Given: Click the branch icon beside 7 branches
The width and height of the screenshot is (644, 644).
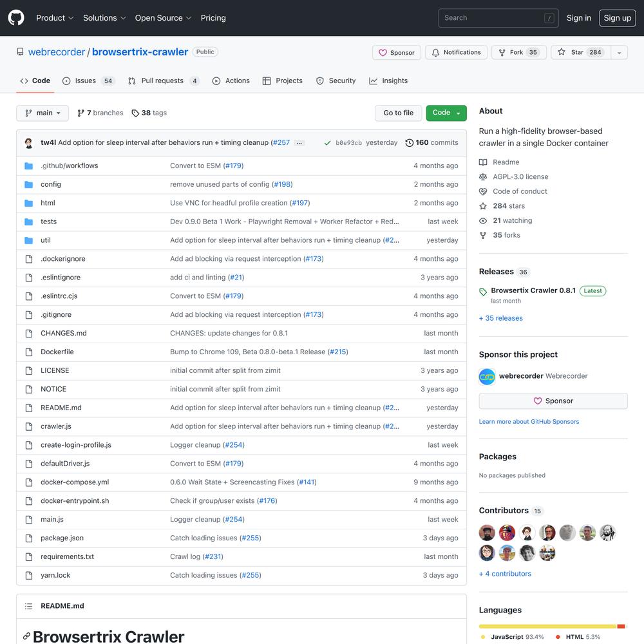Looking at the screenshot, I should tap(81, 113).
